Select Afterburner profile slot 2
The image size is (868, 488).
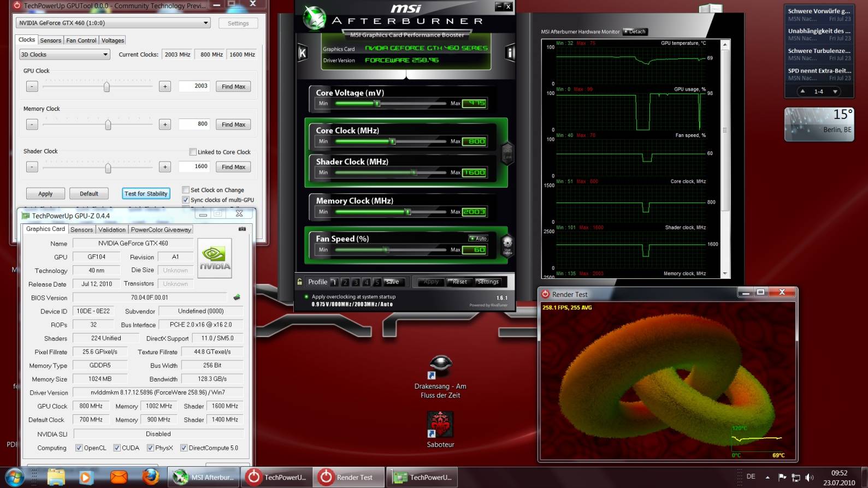coord(345,282)
